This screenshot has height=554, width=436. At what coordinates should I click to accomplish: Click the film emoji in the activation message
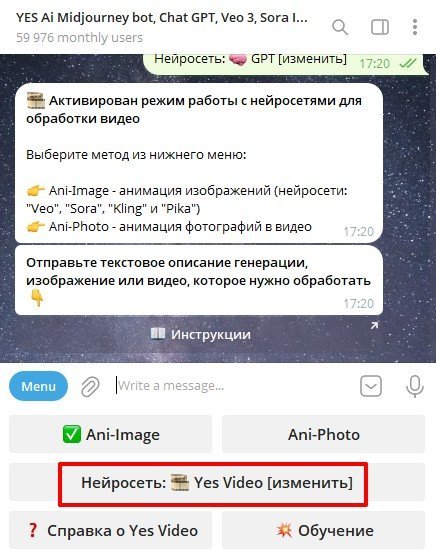35,100
